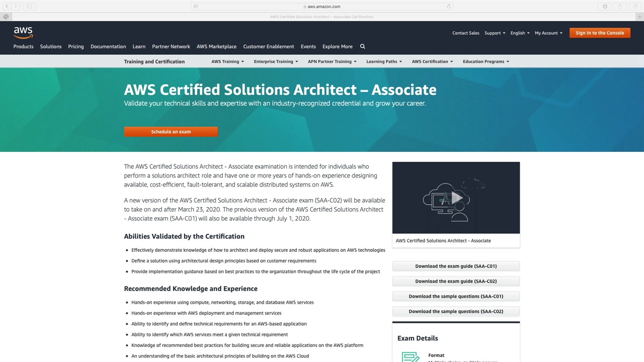
Task: Download the exam guide (SAA-C02)
Action: pos(456,281)
